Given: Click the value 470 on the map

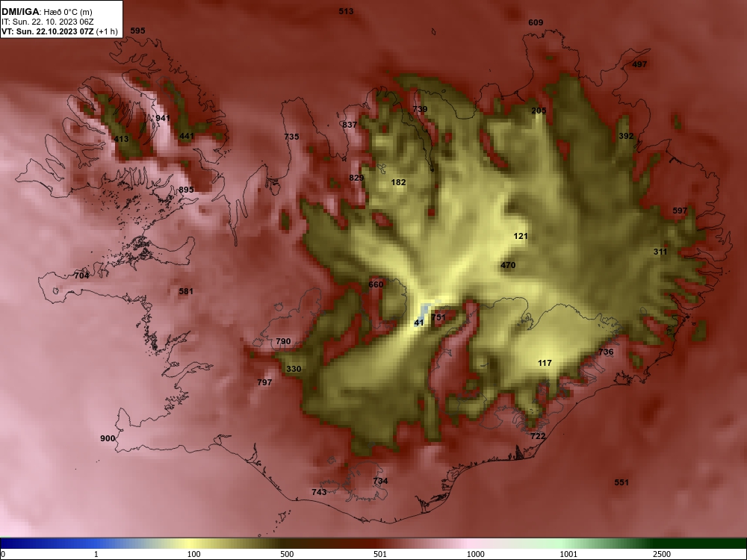Looking at the screenshot, I should tap(508, 265).
